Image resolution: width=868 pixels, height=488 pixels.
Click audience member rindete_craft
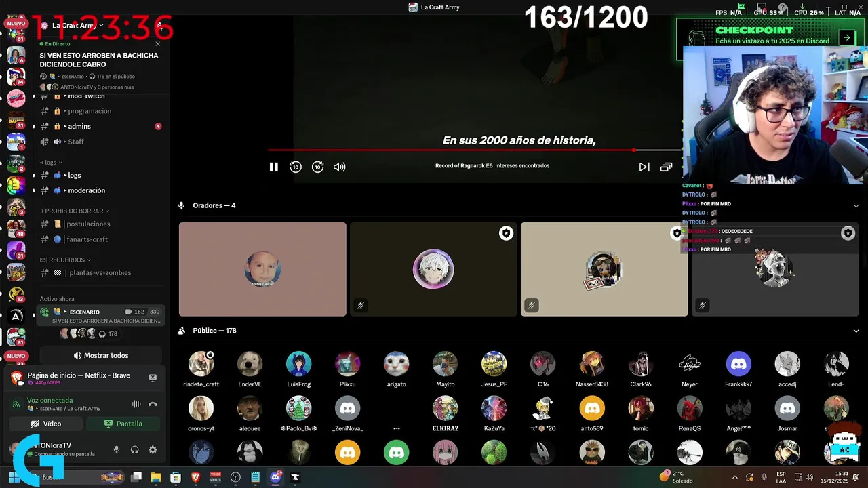coord(201,369)
